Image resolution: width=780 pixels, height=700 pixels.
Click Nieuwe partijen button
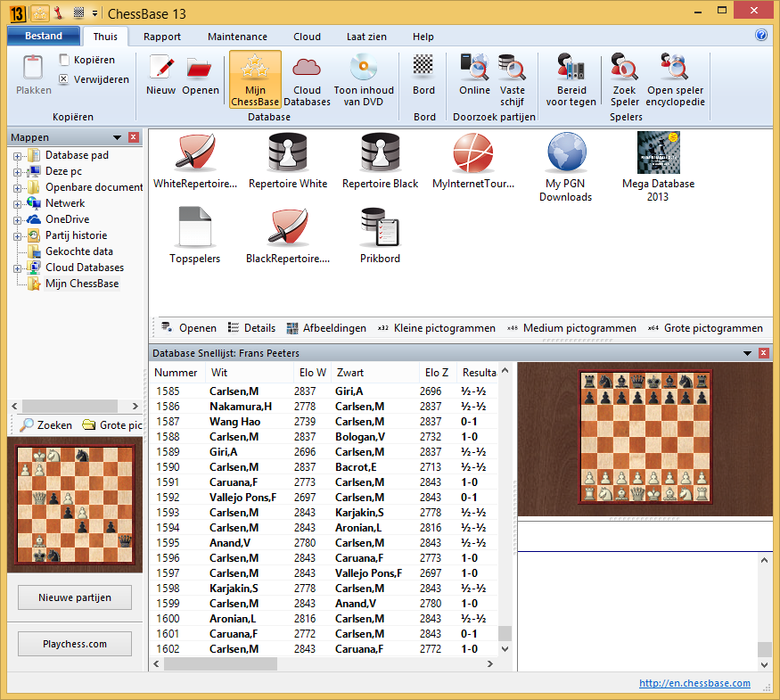[75, 597]
